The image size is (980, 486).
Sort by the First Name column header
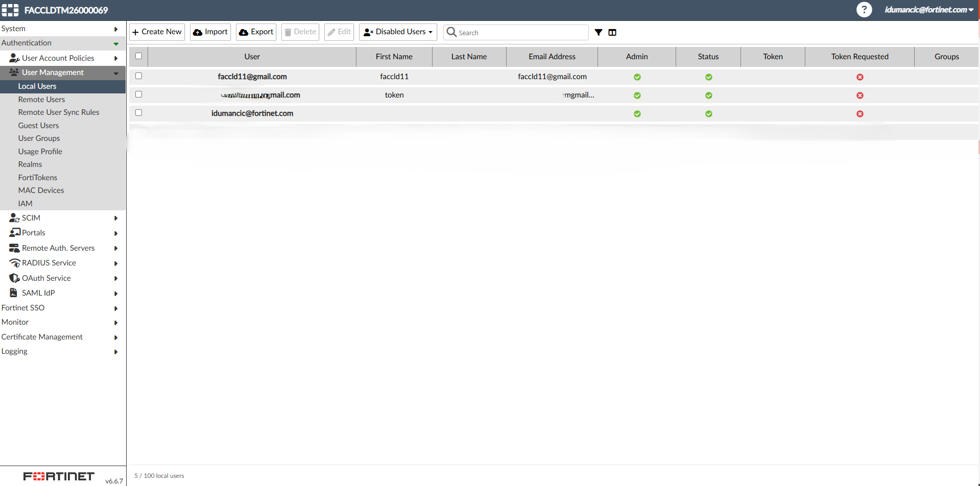coord(394,57)
